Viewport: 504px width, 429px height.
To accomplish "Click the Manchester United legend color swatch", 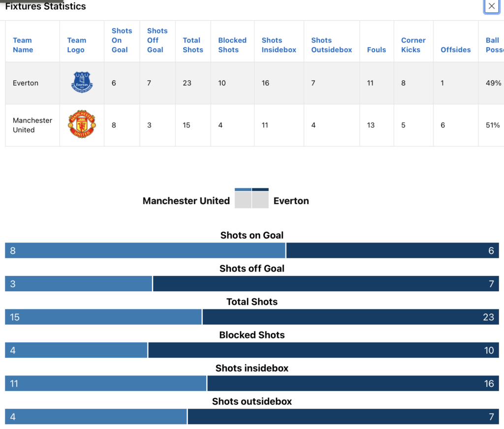I will click(243, 198).
